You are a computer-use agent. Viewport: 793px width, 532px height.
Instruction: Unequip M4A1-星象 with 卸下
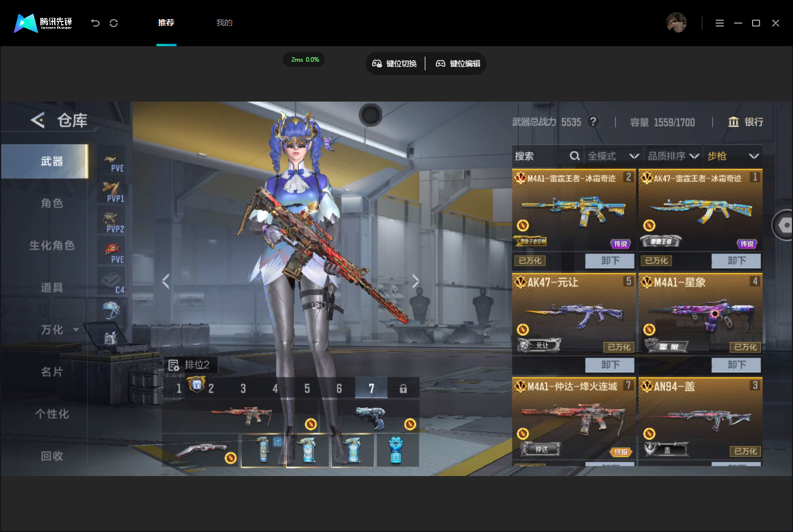[736, 365]
